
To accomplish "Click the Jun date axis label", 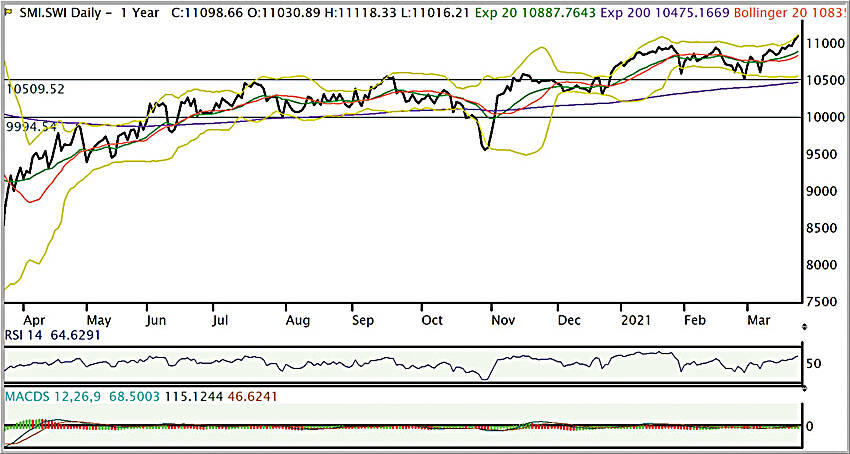I will (156, 321).
